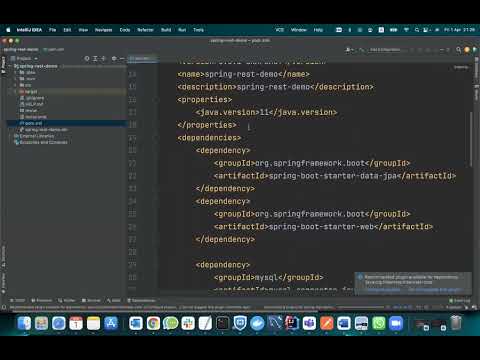Click the artifactId spring-boot-starter-web line
The image size is (480, 360).
[x=323, y=227]
